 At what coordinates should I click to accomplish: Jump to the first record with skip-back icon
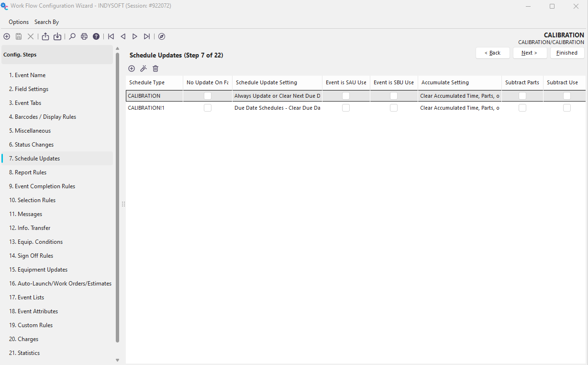(x=111, y=36)
